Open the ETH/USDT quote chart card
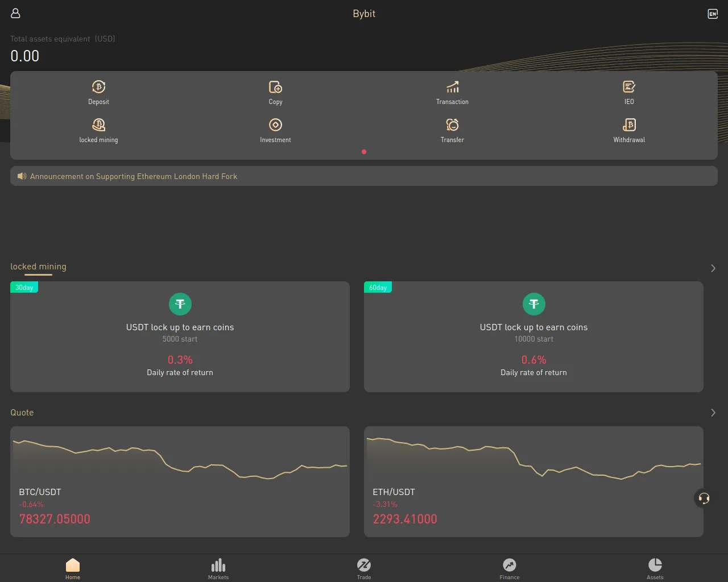 point(533,481)
